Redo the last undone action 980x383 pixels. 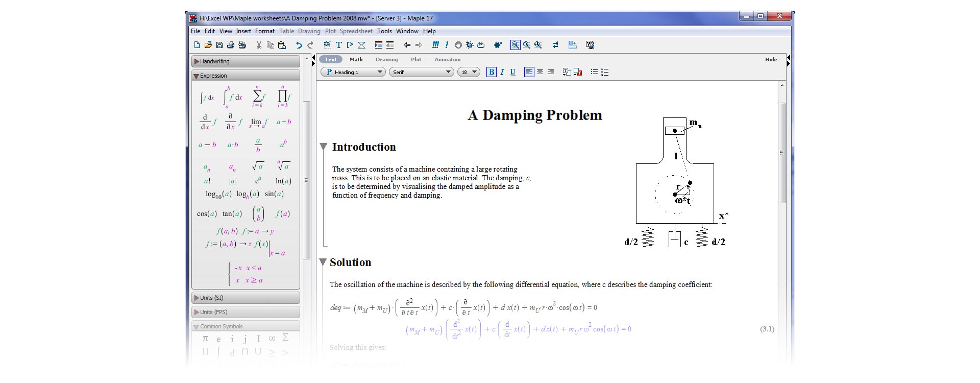pyautogui.click(x=310, y=45)
